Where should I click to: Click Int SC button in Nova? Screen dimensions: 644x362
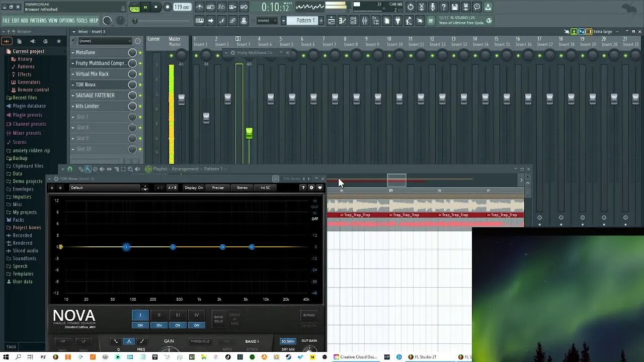[265, 188]
